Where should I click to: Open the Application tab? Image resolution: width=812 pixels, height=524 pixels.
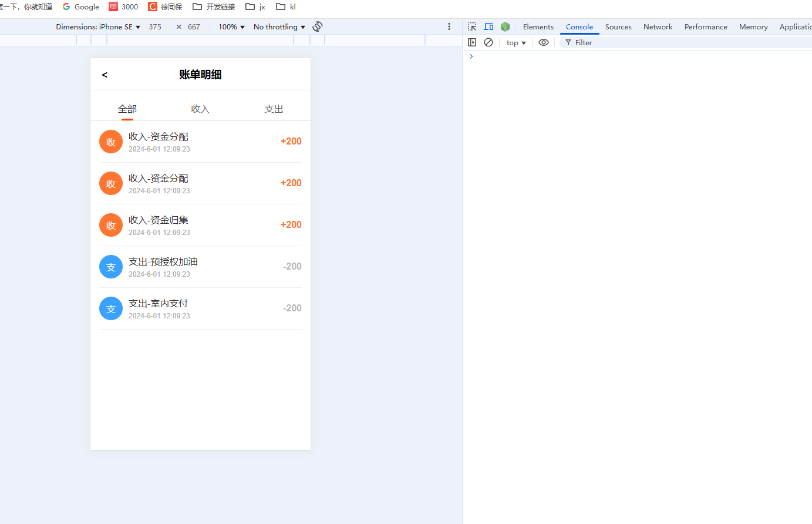click(x=796, y=26)
